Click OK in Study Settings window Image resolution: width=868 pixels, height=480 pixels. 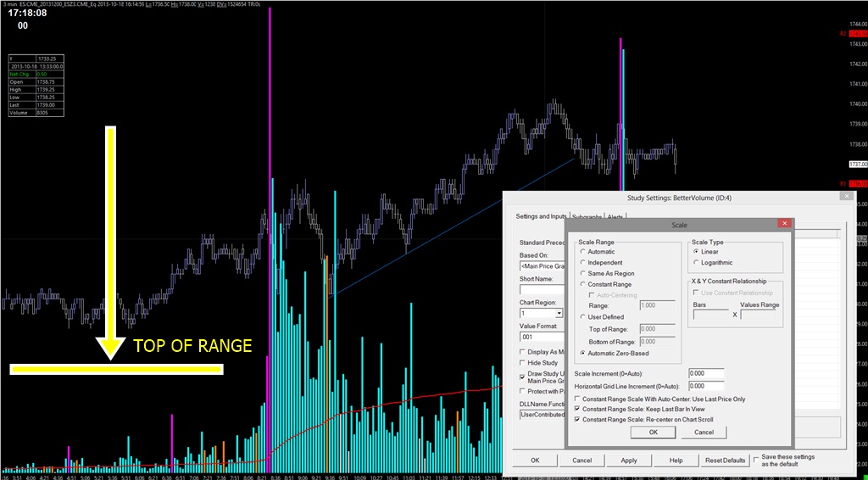tap(535, 460)
